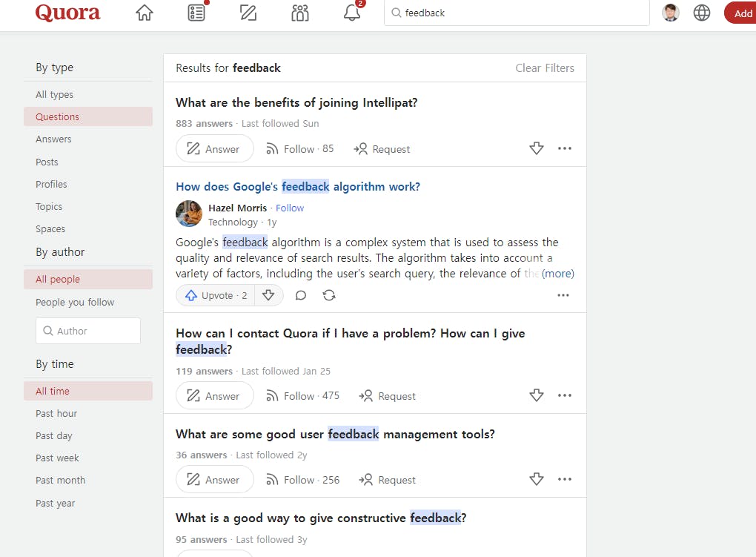The height and width of the screenshot is (557, 756).
Task: Open more options on Hazel Morris's answer
Action: [x=563, y=295]
